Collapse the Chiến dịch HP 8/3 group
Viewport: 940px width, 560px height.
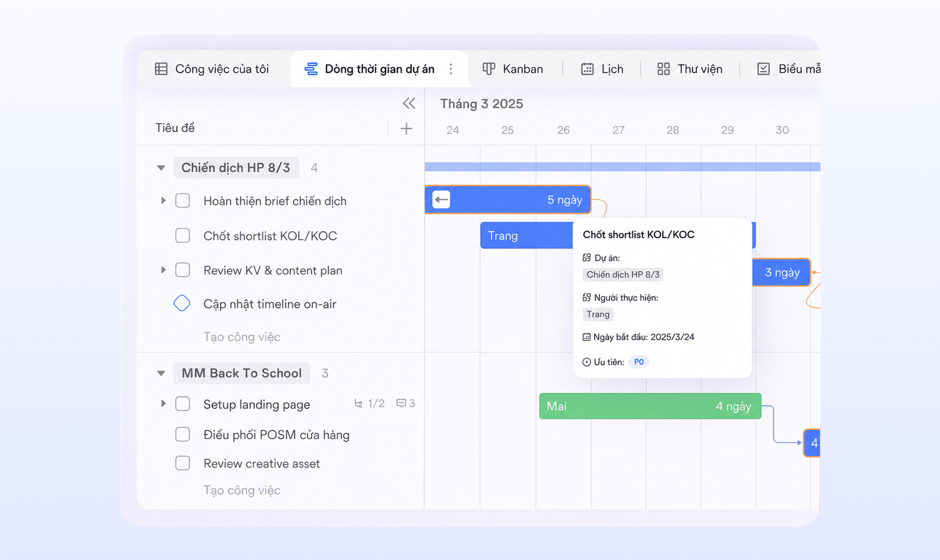[x=161, y=168]
